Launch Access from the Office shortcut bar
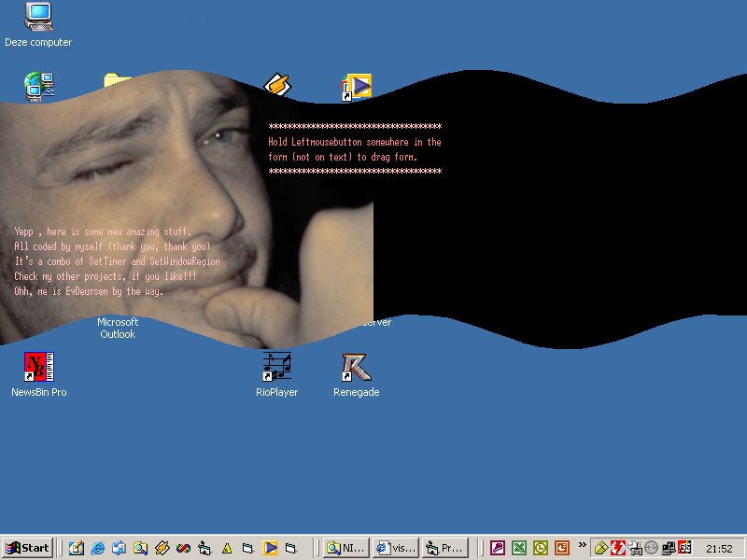 pyautogui.click(x=498, y=548)
